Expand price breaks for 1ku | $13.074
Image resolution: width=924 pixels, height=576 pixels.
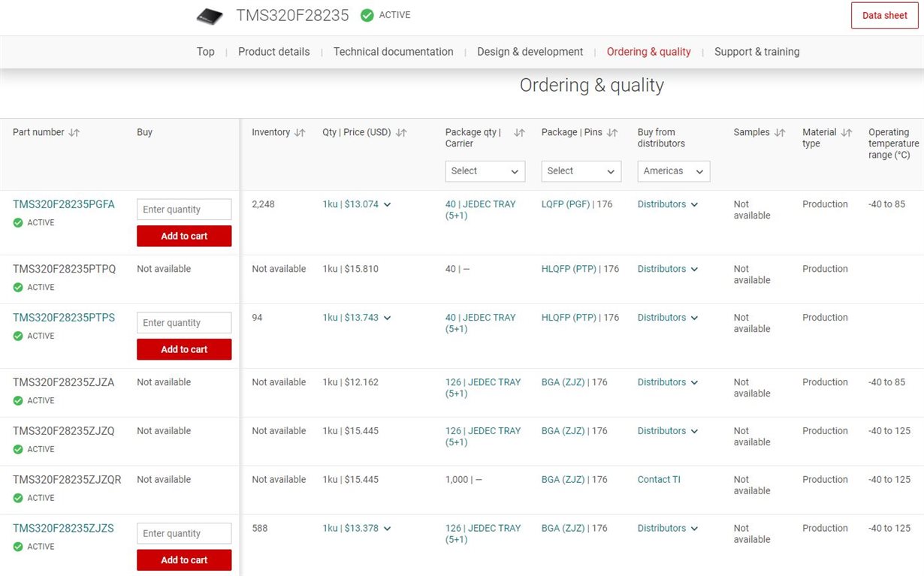[x=387, y=204]
